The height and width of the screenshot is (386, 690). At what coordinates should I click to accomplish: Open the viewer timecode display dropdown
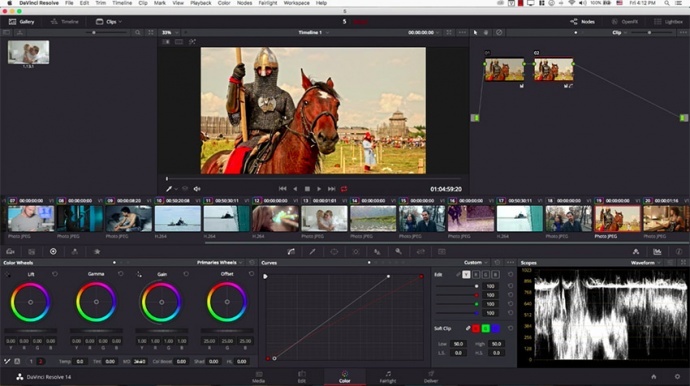tap(423, 33)
